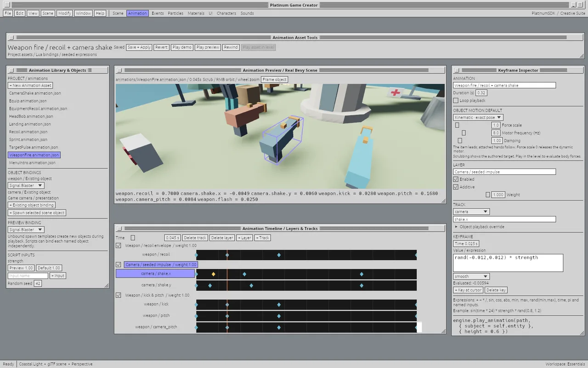Toggle the Additive layer checkbox
Screen dimensions: 588x368
tap(456, 187)
